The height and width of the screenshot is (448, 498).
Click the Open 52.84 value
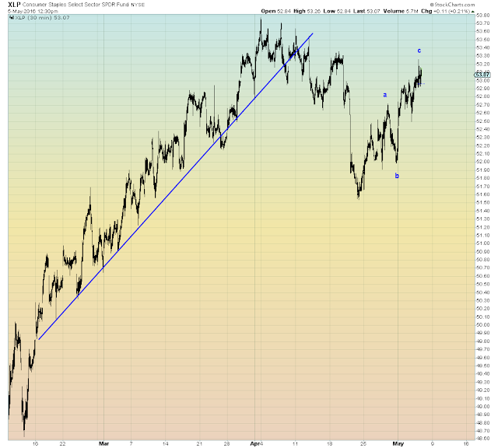pos(275,11)
